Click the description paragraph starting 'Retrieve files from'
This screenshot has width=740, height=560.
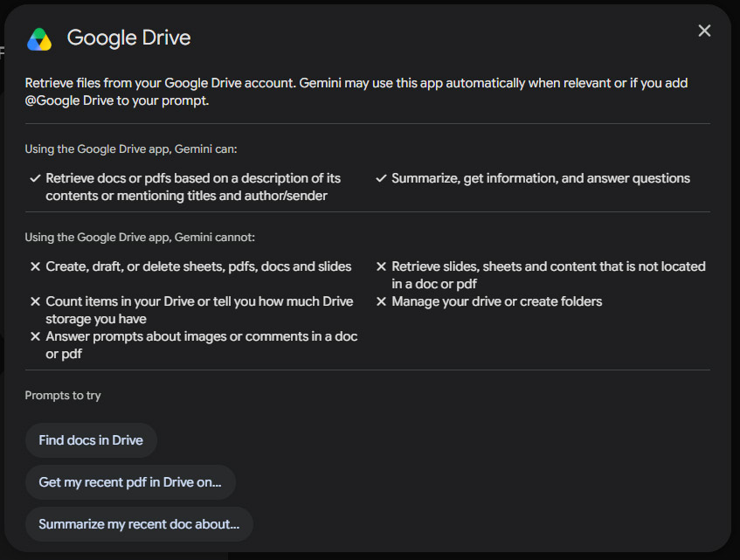356,92
